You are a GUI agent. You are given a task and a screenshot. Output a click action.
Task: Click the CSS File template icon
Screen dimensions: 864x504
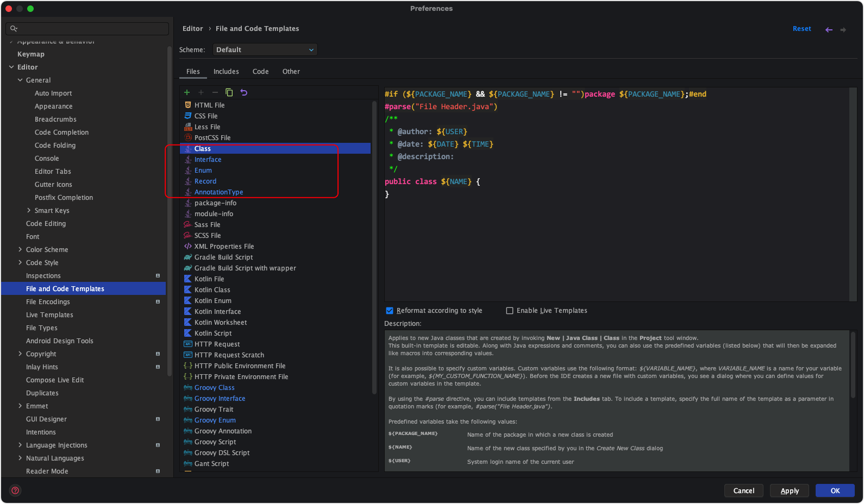188,116
